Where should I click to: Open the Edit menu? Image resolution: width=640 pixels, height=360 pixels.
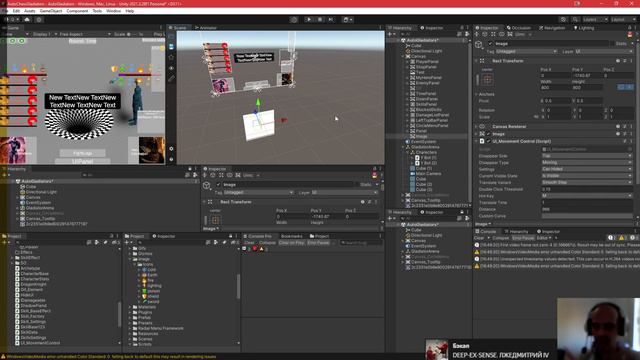(x=16, y=11)
